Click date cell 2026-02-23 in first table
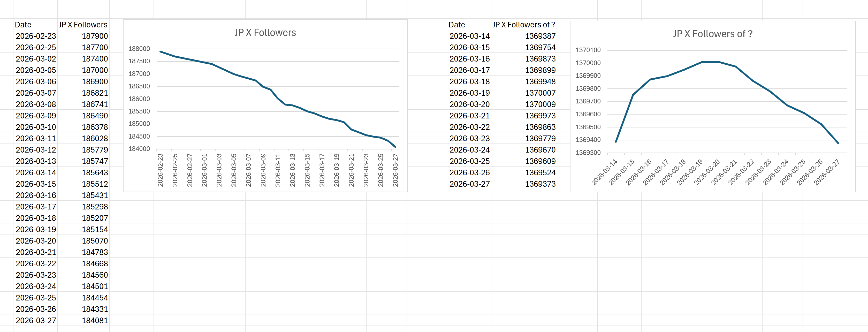 click(x=36, y=36)
